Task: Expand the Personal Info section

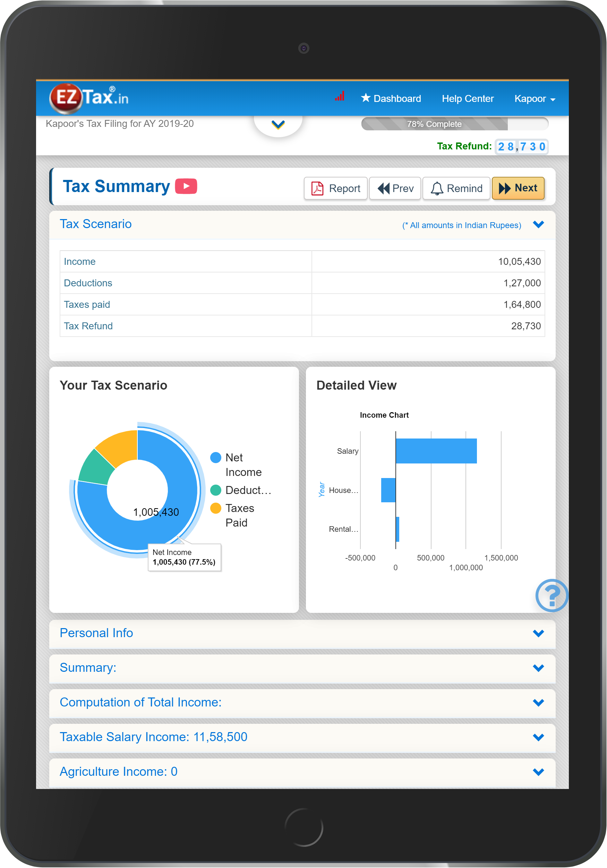Action: coord(302,633)
